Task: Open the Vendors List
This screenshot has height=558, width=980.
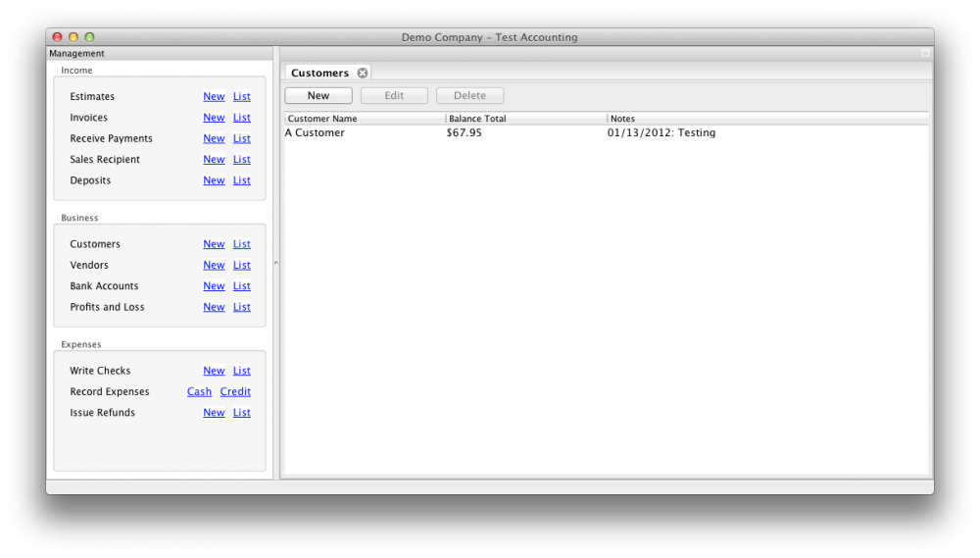Action: [242, 265]
